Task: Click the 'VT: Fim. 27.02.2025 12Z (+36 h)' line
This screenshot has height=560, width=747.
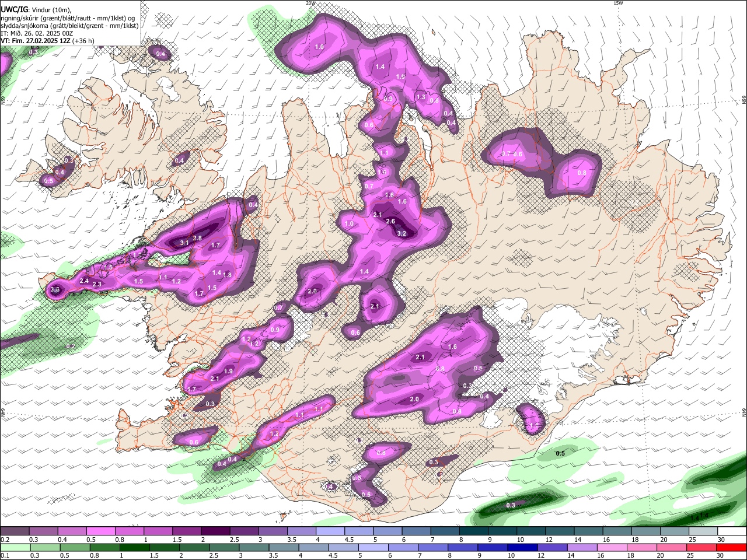Action: coord(48,41)
